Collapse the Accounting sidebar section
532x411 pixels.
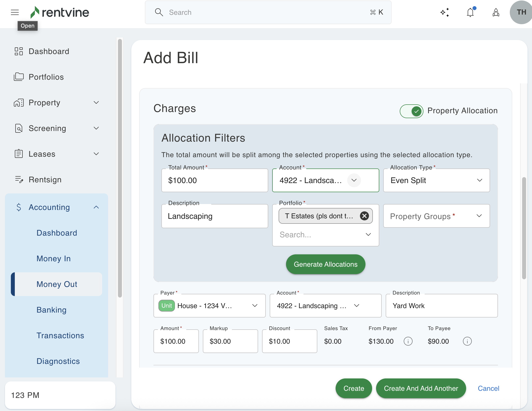click(96, 207)
